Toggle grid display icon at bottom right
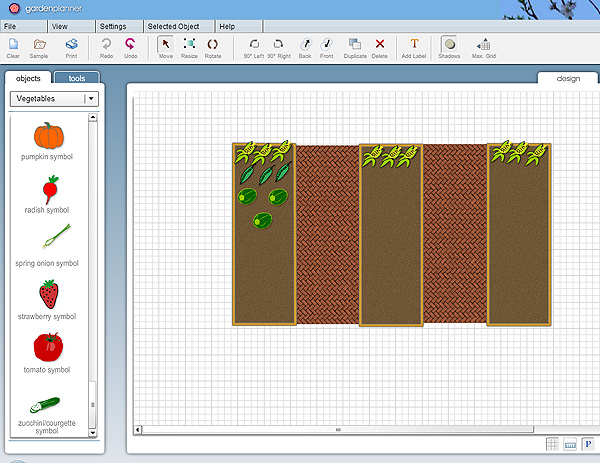Screen dimensions: 600x463 coord(552,444)
